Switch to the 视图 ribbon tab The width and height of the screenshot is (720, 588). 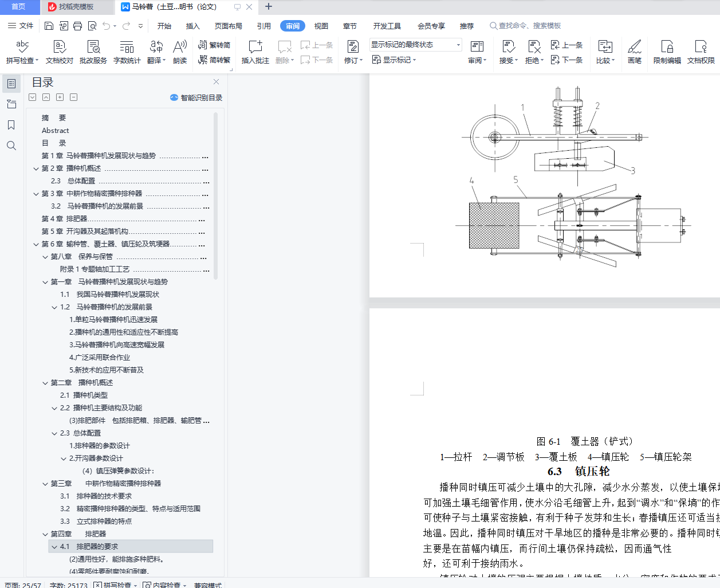[321, 26]
